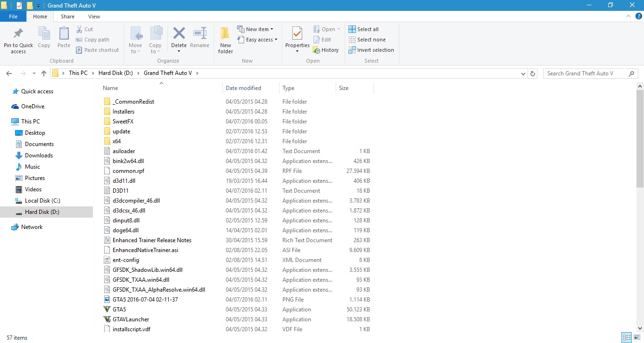This screenshot has width=644, height=343.
Task: Click the Copy path command
Action: click(92, 40)
